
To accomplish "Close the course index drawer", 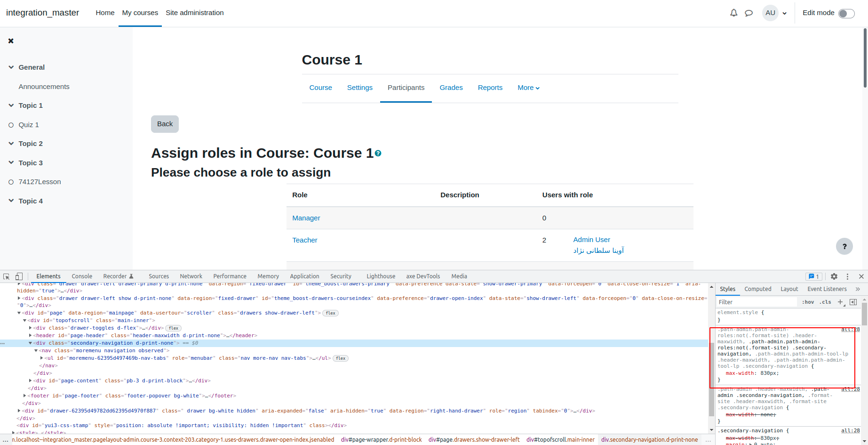I will (11, 41).
